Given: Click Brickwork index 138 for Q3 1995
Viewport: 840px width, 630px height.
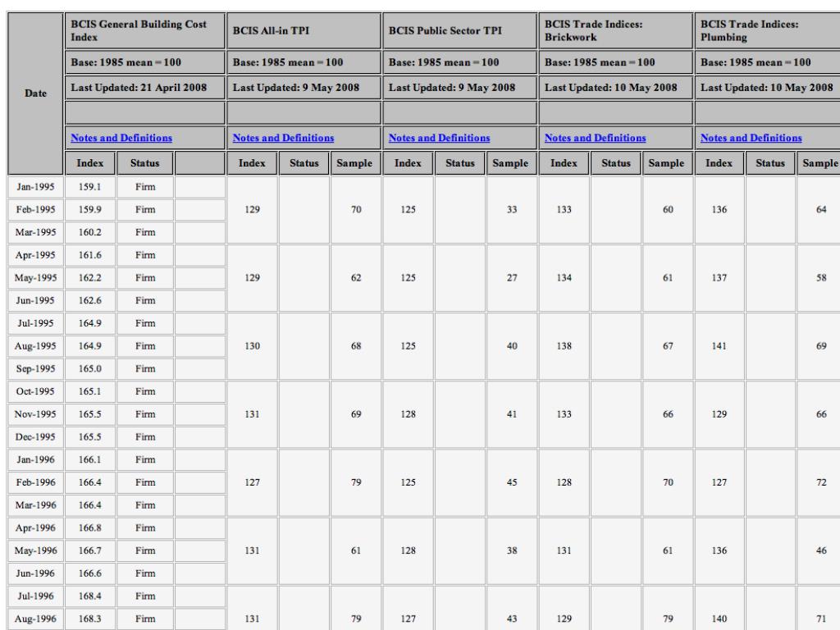Looking at the screenshot, I should (564, 346).
